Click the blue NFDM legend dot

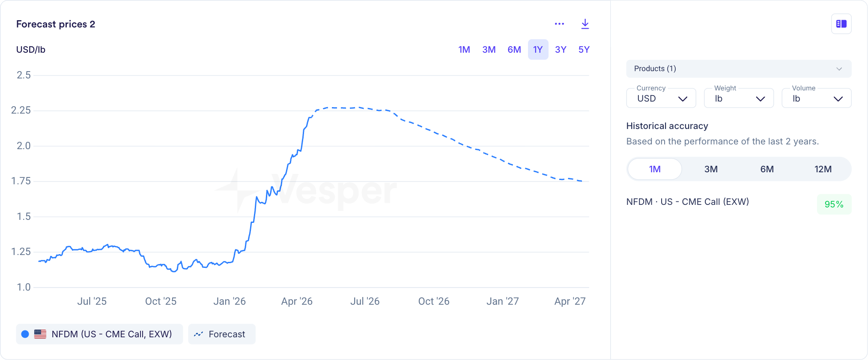25,334
